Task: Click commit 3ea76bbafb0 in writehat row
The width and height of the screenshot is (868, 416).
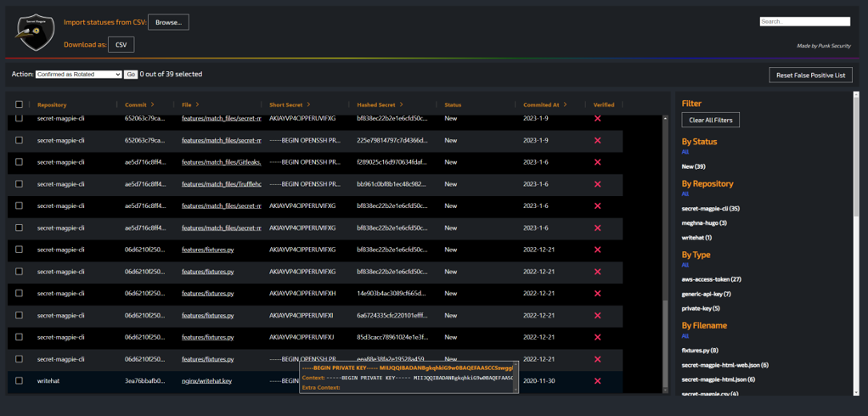Action: (144, 380)
